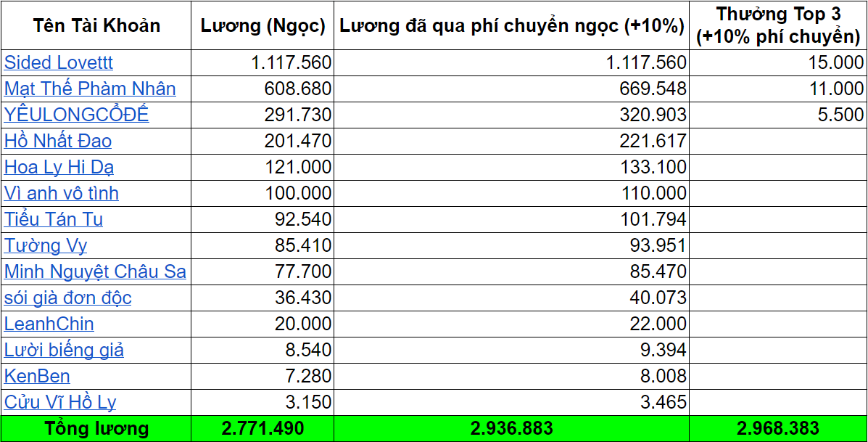Follow the LeanhChin hyperlink
This screenshot has width=868, height=442.
click(48, 324)
